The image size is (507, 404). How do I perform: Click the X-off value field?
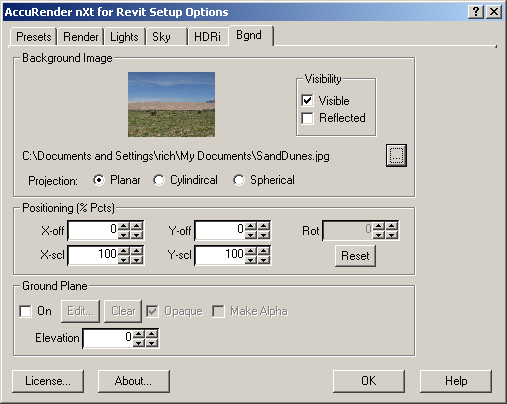(93, 230)
